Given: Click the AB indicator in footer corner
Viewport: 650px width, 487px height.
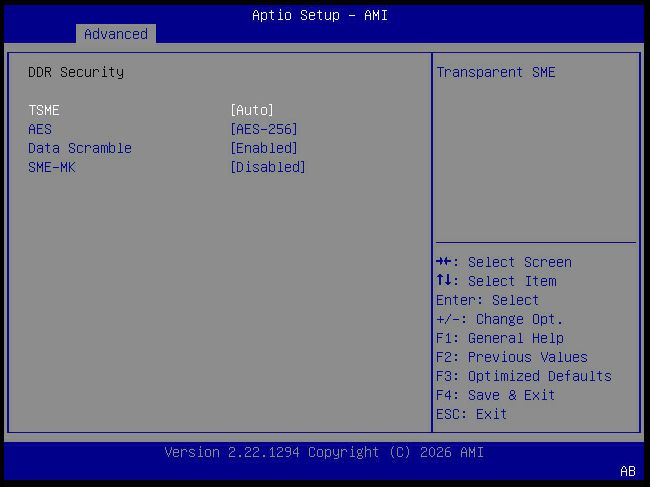Looking at the screenshot, I should point(628,471).
